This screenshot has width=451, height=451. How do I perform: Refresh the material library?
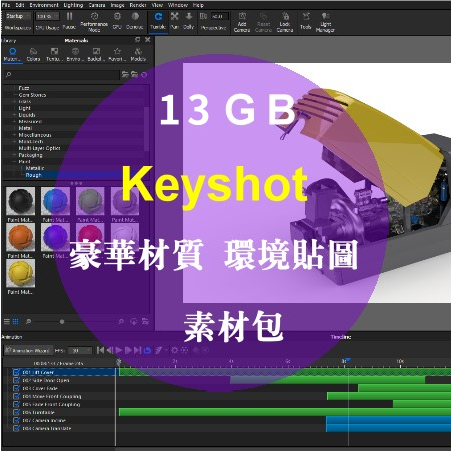(144, 75)
